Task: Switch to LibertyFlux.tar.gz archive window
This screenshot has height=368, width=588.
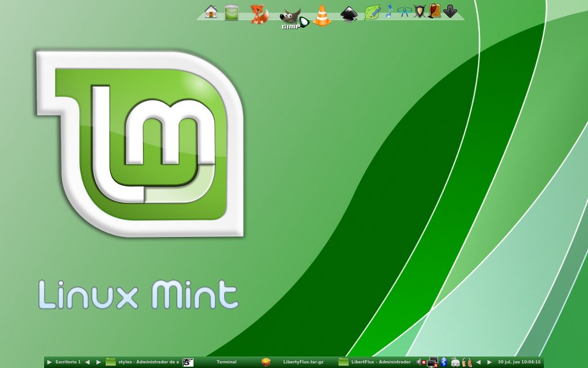Action: [x=303, y=362]
